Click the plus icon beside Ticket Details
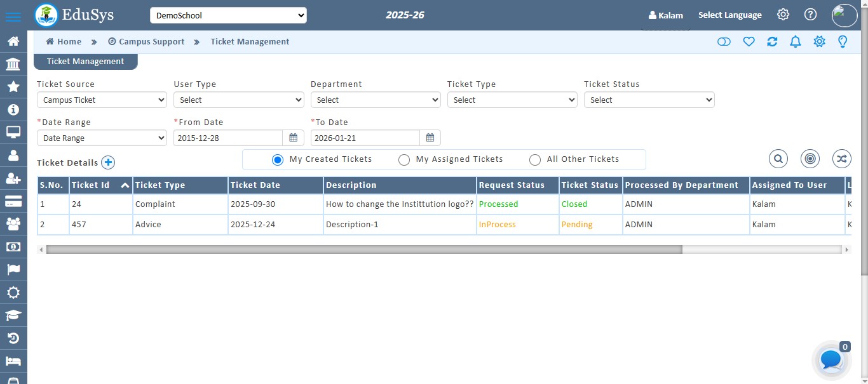 (108, 162)
